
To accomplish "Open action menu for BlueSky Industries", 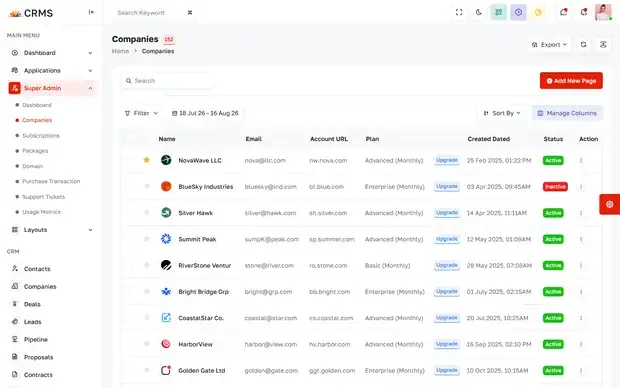I will pyautogui.click(x=581, y=187).
